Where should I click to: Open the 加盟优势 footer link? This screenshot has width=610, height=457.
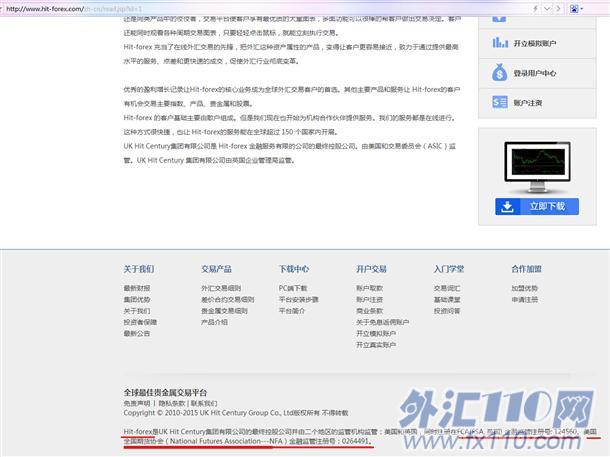click(524, 288)
